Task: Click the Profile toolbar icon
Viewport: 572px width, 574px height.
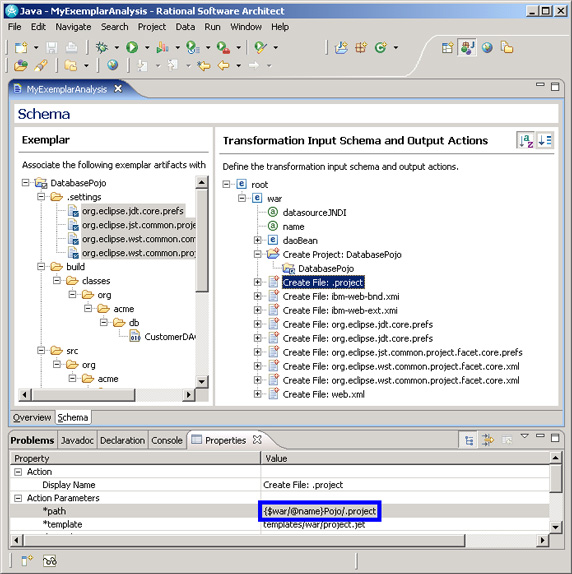Action: [162, 47]
